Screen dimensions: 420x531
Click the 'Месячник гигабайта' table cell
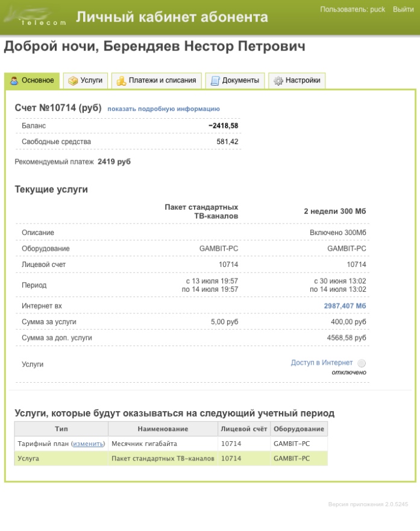click(x=145, y=444)
